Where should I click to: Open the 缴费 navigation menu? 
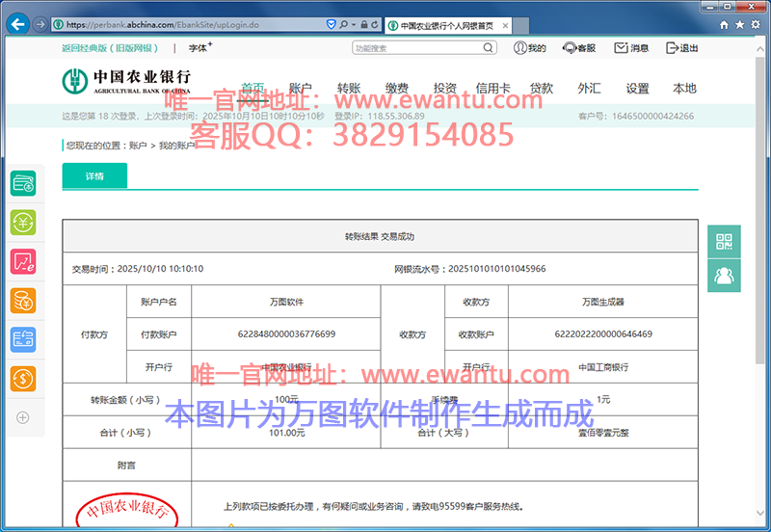pyautogui.click(x=397, y=89)
